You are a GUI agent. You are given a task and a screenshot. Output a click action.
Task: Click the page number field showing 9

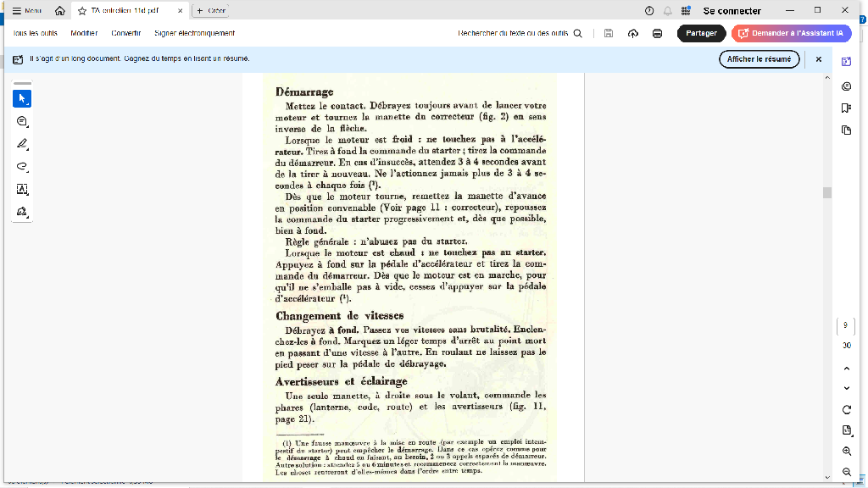pos(844,324)
